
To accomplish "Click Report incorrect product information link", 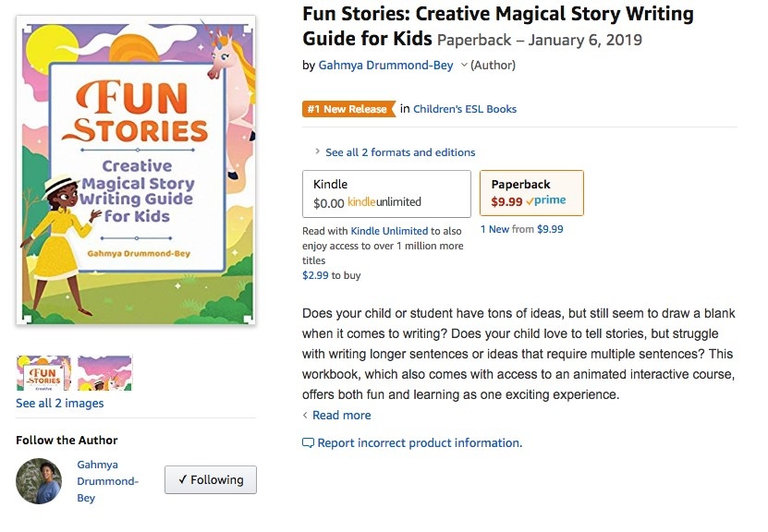I will point(420,443).
